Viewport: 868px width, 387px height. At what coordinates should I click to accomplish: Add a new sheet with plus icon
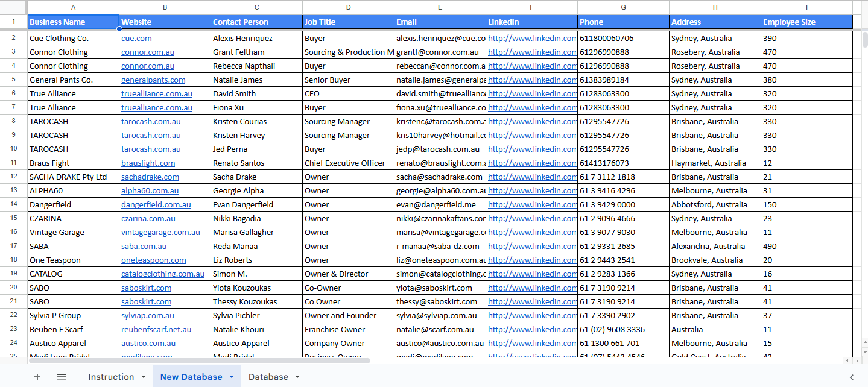37,377
